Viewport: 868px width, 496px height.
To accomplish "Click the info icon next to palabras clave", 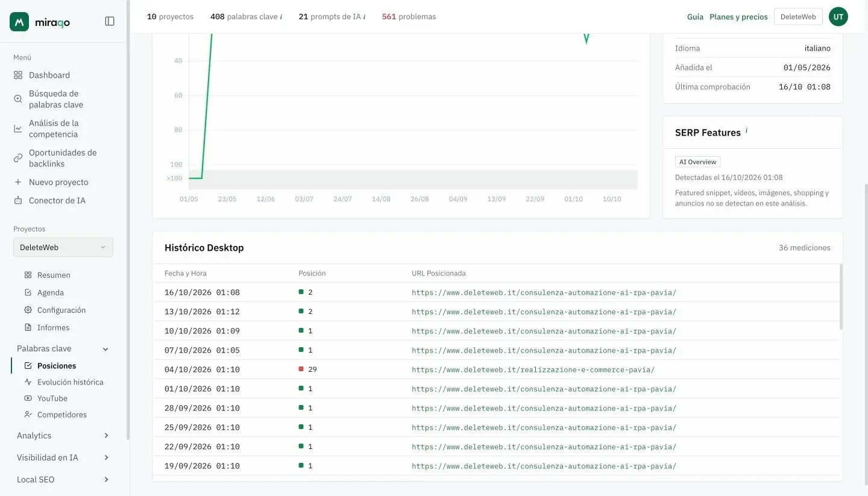I will click(x=281, y=17).
